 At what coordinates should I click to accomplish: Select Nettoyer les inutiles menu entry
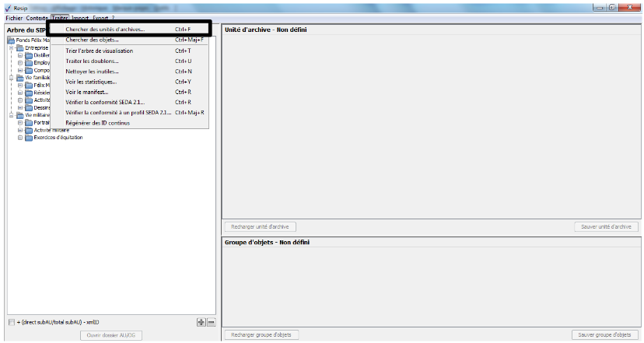(92, 72)
